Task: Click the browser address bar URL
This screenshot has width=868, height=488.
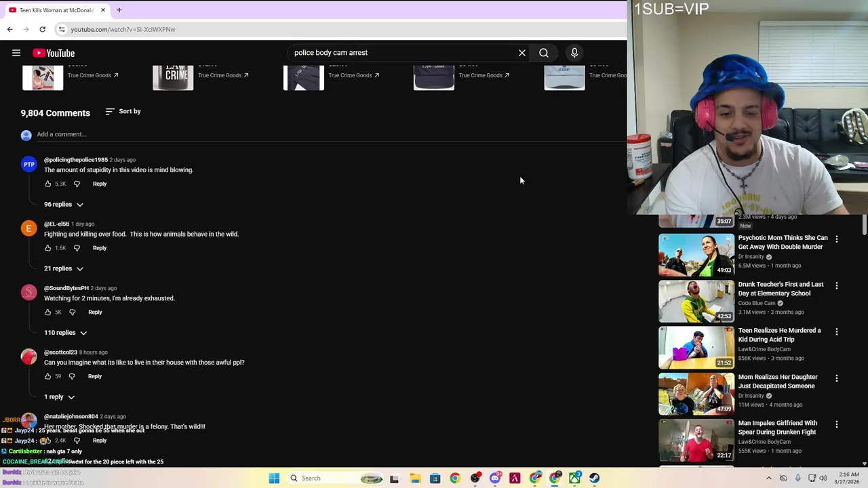Action: [123, 29]
